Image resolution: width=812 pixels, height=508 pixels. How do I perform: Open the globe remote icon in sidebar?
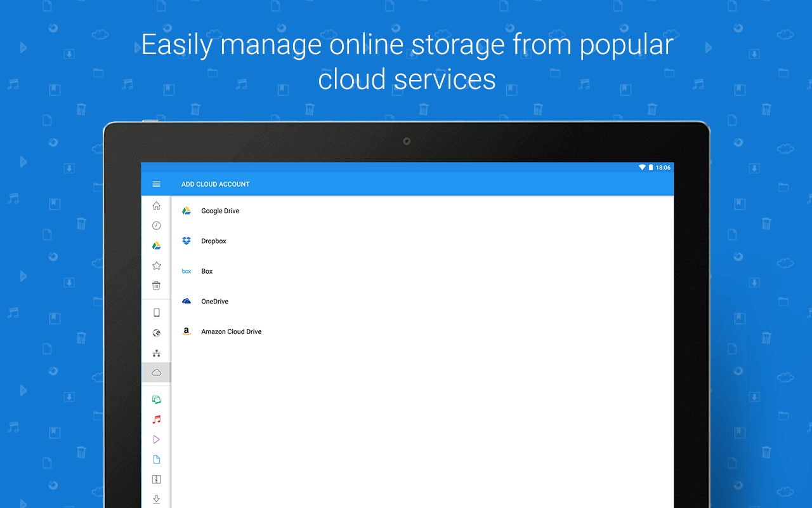tap(157, 333)
